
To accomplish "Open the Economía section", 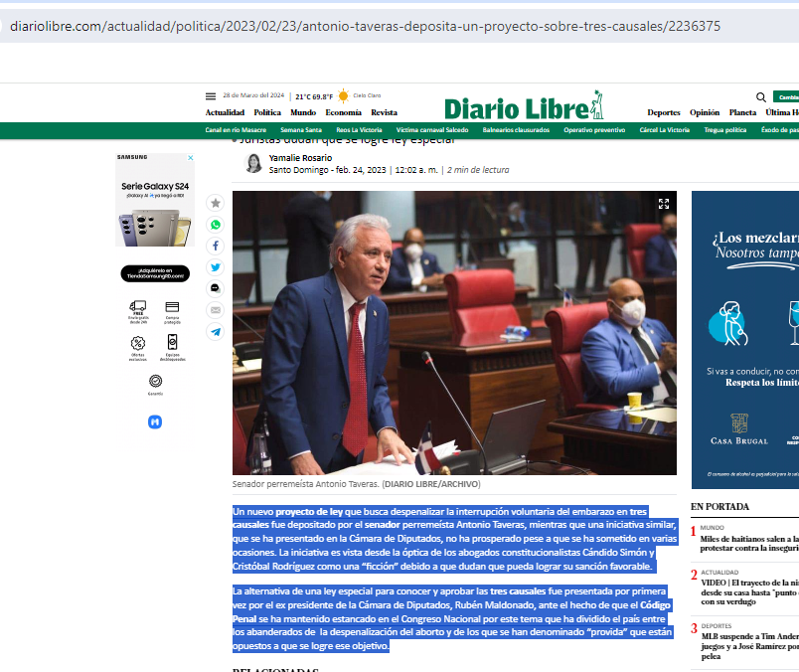I will point(344,112).
